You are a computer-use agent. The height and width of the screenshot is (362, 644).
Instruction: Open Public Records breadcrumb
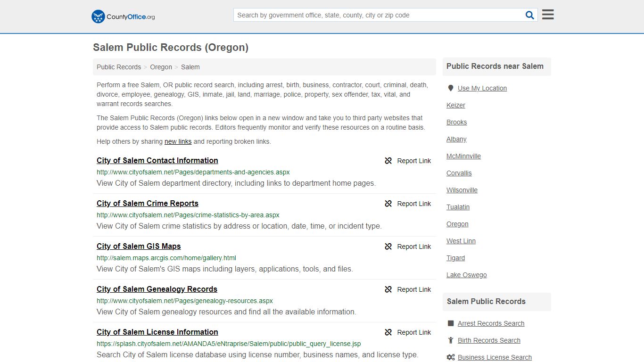pyautogui.click(x=119, y=67)
